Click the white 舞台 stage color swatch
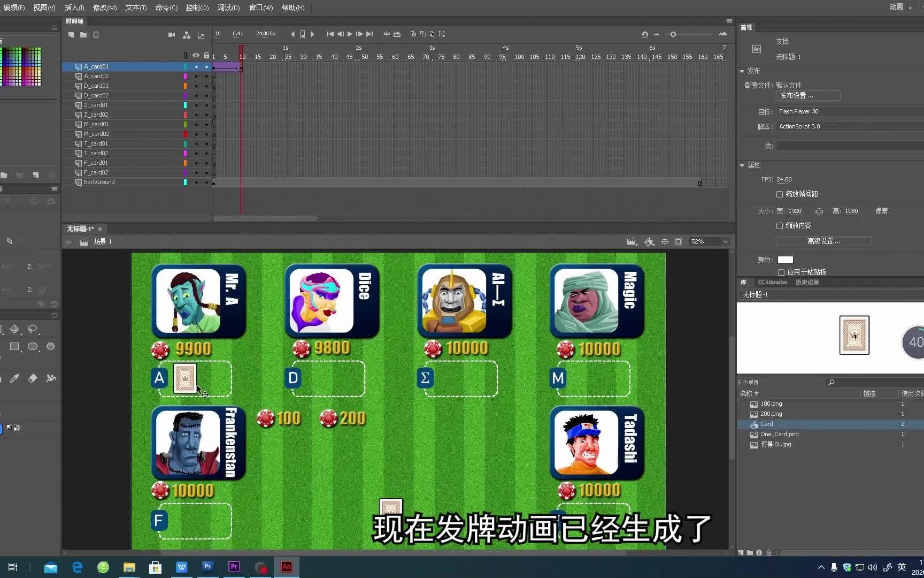The height and width of the screenshot is (578, 924). (785, 260)
